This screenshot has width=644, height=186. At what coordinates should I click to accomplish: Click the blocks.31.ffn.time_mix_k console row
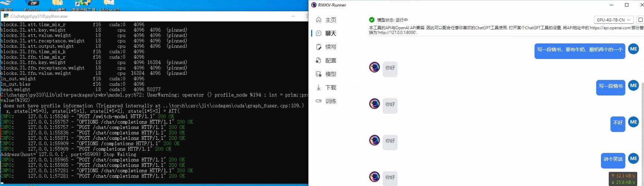tap(72, 51)
